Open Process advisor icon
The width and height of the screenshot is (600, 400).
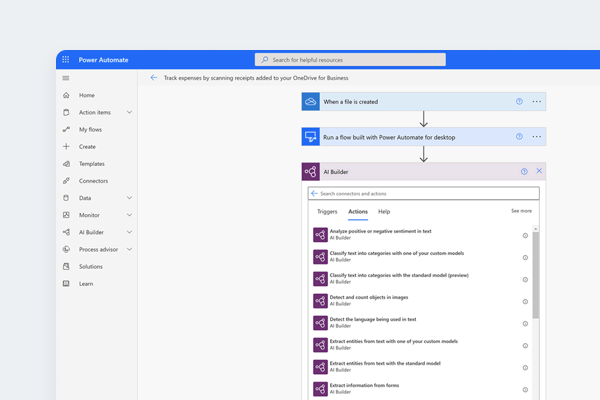coord(66,249)
